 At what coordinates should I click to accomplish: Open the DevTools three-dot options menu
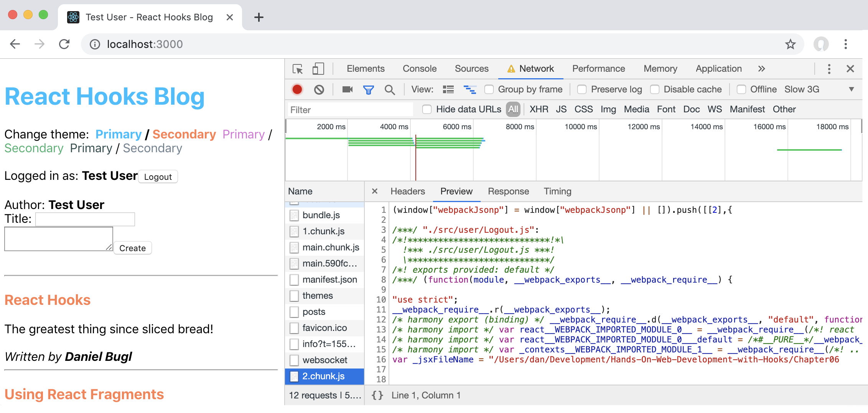829,69
